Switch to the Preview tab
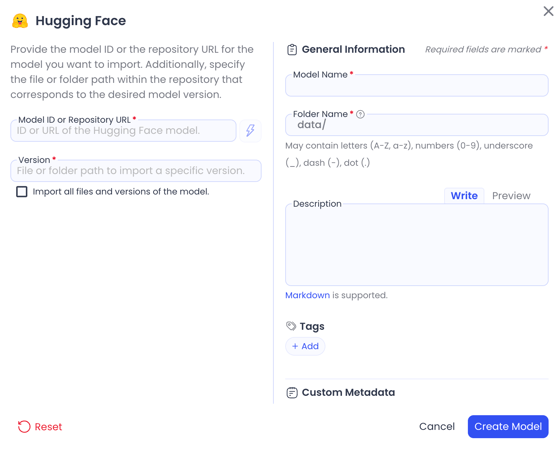 coord(511,195)
